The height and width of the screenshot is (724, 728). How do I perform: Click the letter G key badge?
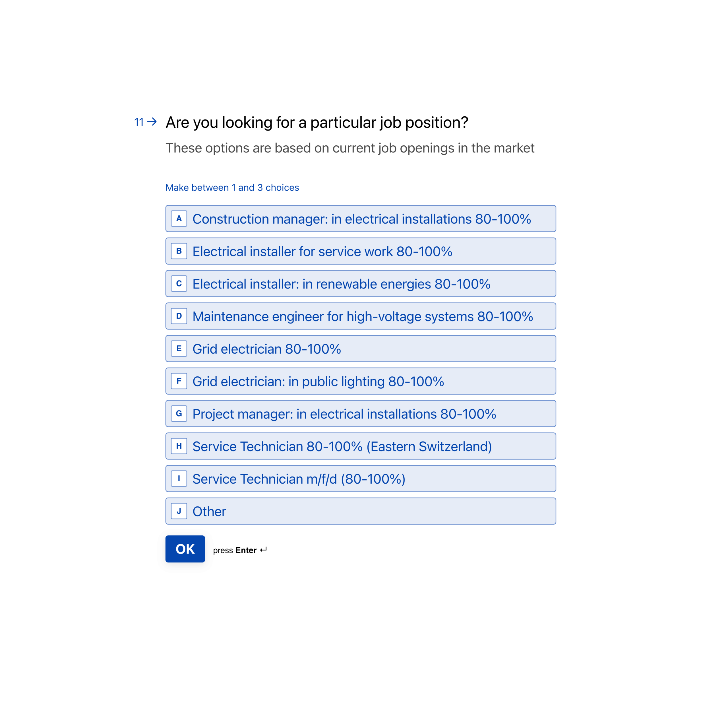click(x=179, y=413)
